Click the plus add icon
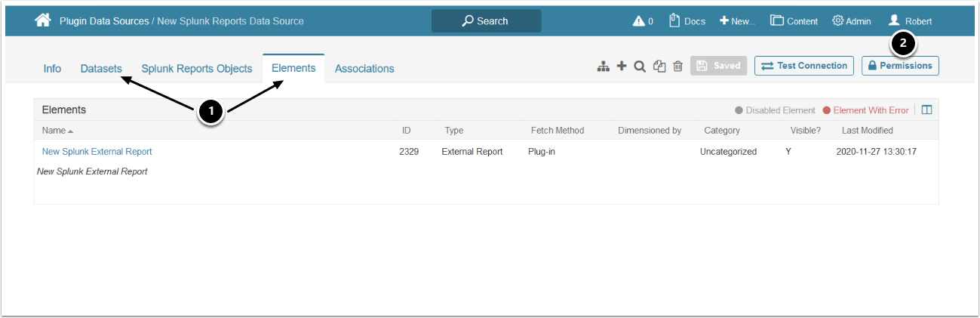980x318 pixels. 622,66
